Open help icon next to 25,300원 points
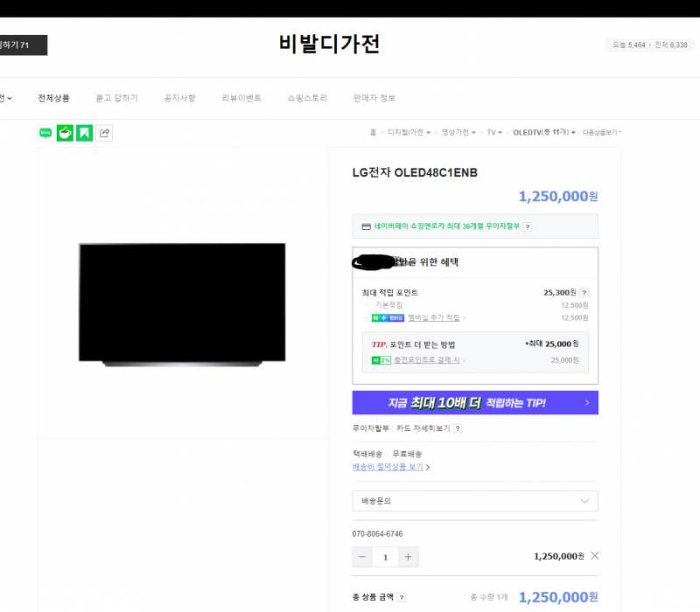 coord(584,293)
